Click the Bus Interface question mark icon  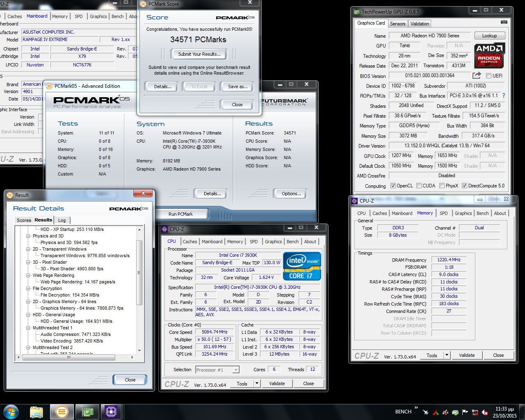504,96
